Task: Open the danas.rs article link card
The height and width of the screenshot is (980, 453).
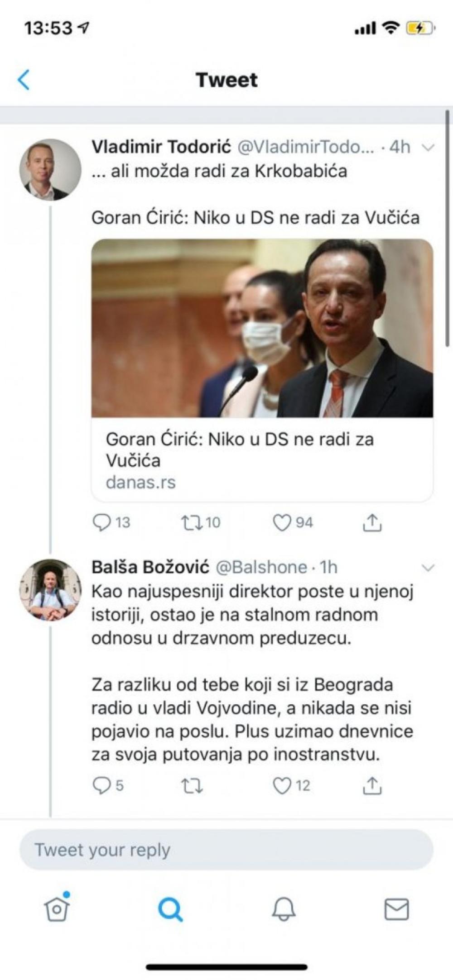Action: (262, 459)
